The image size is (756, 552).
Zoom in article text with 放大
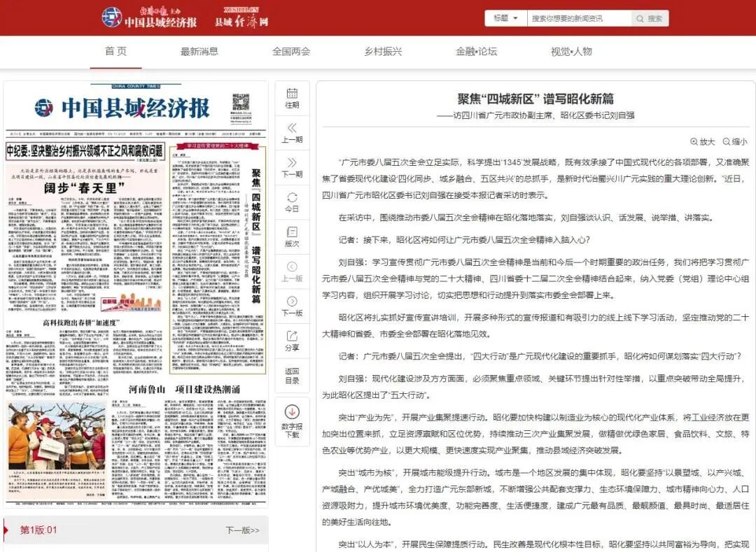[703, 141]
